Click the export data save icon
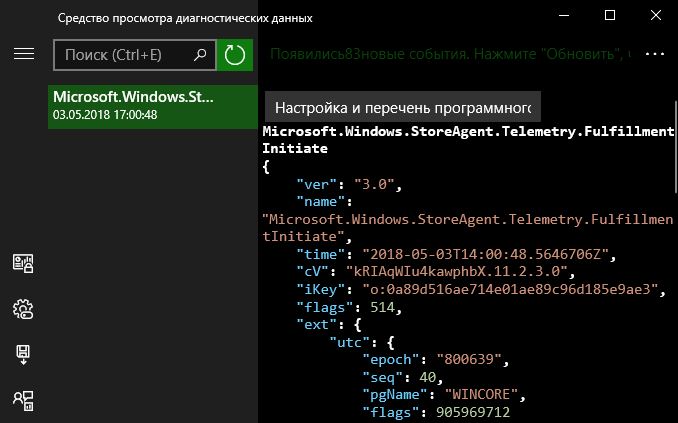 [x=23, y=355]
